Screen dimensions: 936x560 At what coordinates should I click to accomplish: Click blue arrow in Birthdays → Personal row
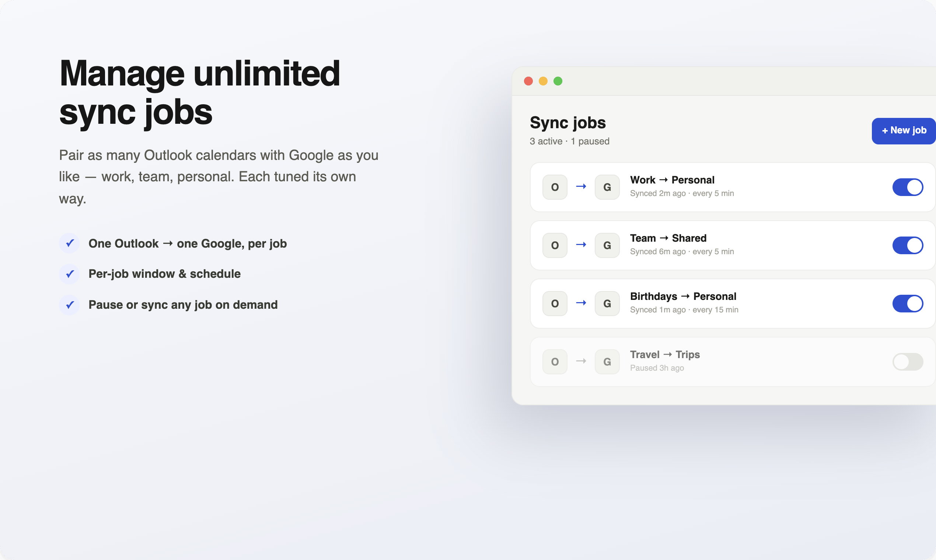point(581,302)
